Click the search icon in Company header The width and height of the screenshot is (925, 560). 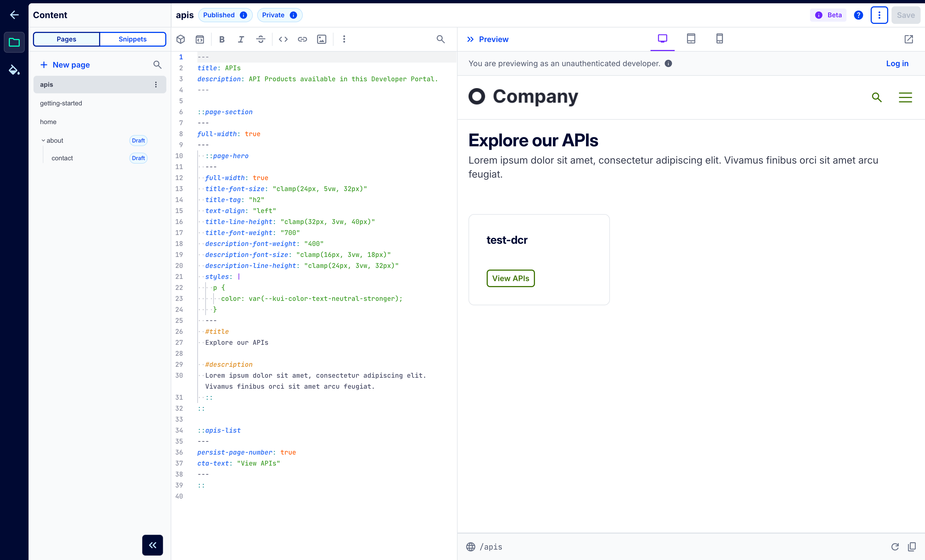coord(877,97)
